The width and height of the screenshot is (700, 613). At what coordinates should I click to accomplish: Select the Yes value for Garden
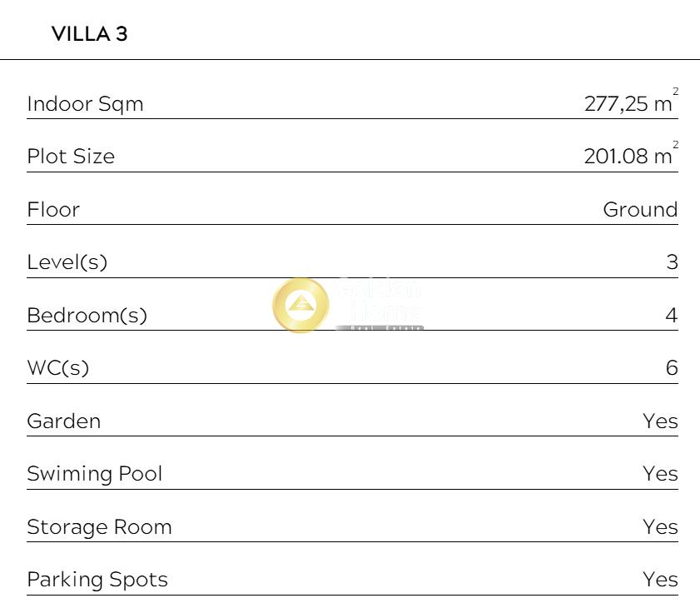click(660, 421)
